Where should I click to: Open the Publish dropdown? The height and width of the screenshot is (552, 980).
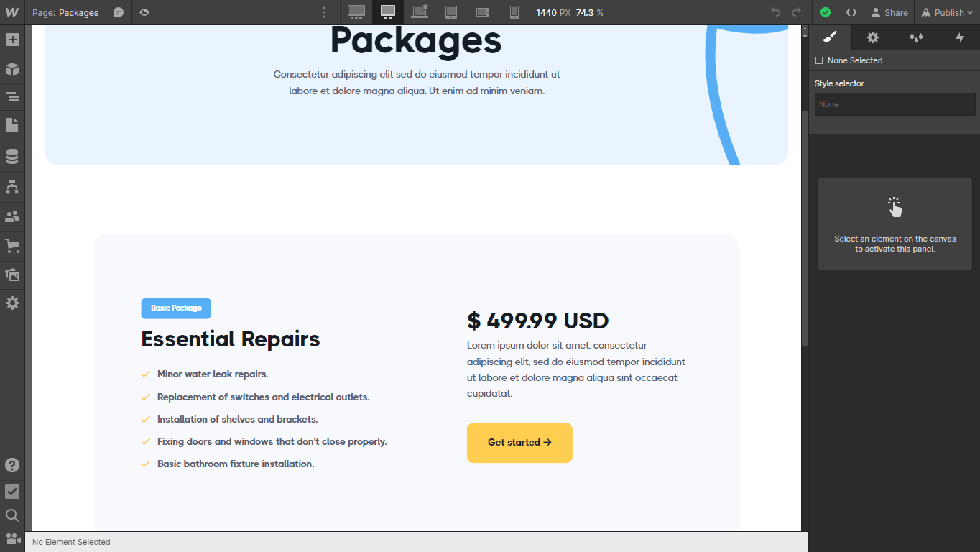pyautogui.click(x=946, y=12)
